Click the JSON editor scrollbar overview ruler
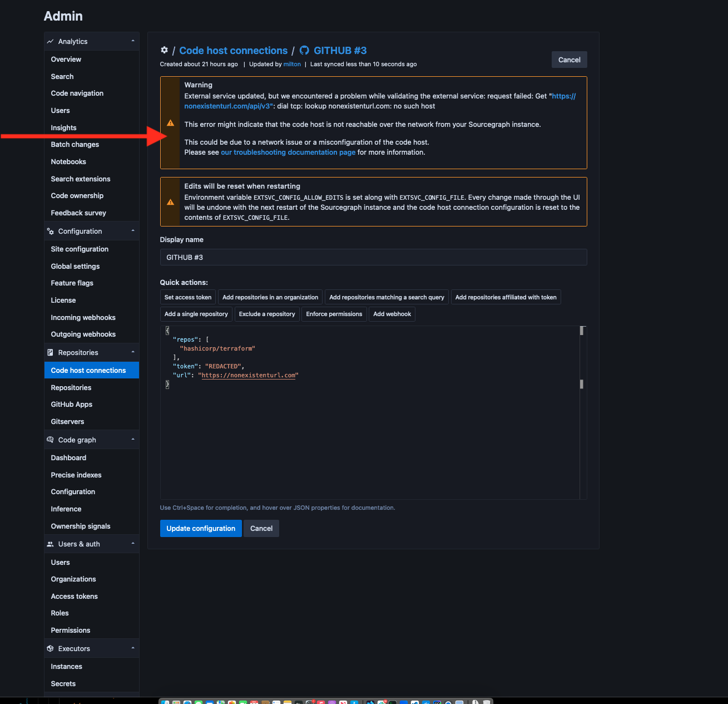 583,413
